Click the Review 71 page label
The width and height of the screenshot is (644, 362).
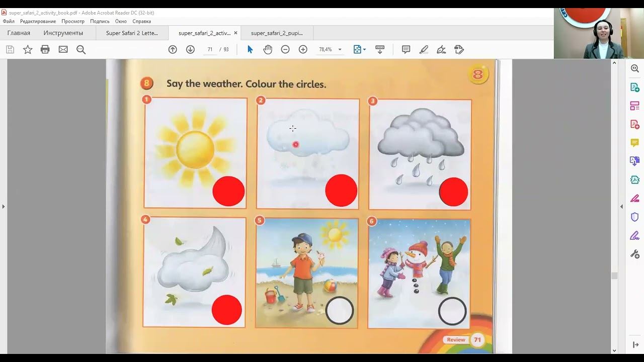tap(464, 340)
